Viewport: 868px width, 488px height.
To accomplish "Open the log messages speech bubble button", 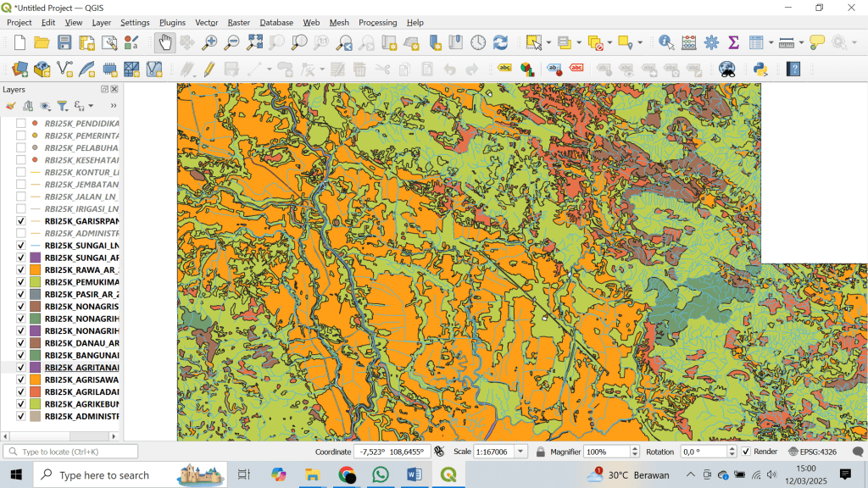I will (858, 452).
